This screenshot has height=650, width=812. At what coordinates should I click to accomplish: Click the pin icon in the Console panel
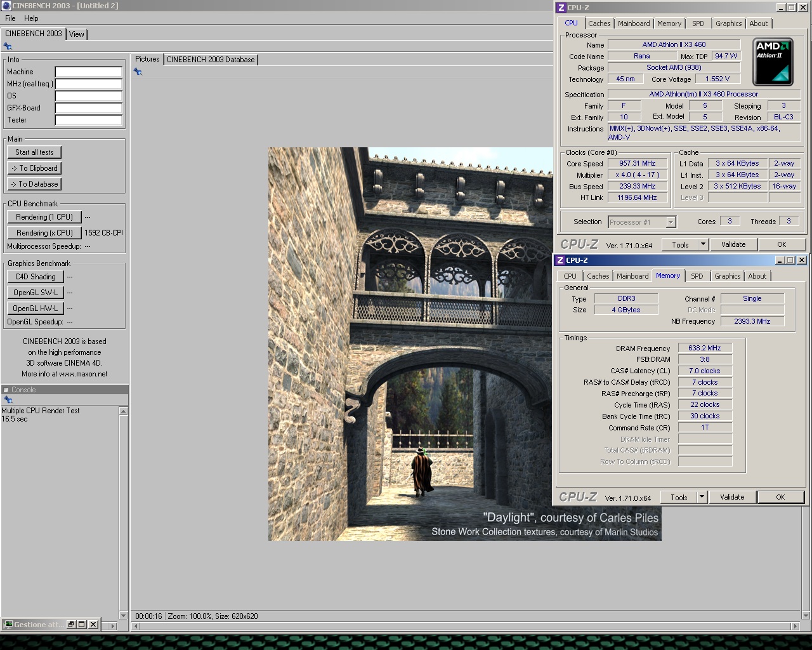coord(8,400)
